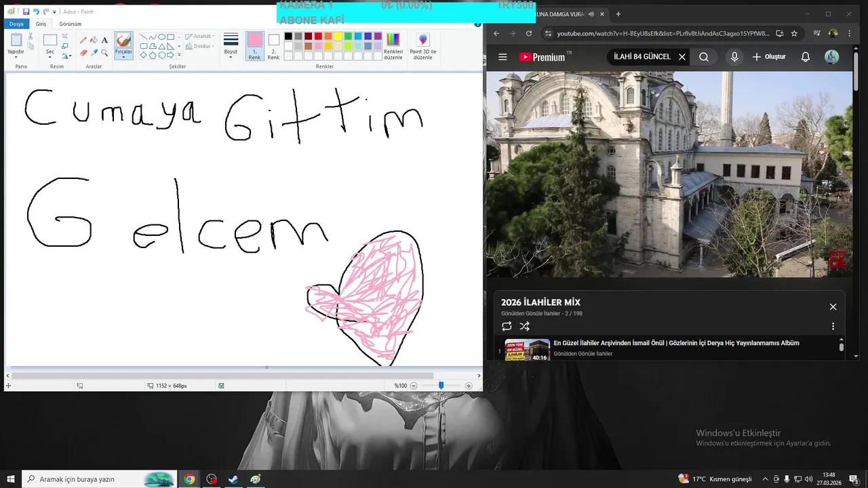Open the Doldur fill dropdown

200,46
